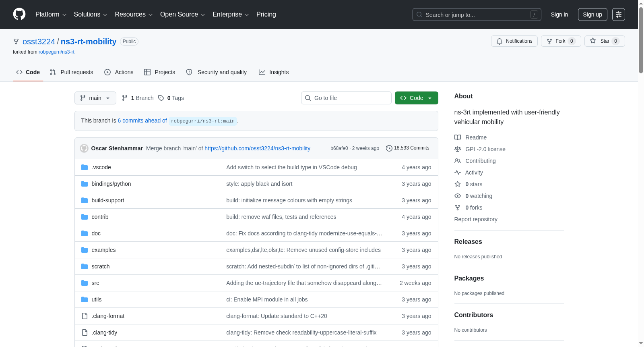Open 'style: apply black and isort' commit
The height and width of the screenshot is (347, 644).
[259, 184]
